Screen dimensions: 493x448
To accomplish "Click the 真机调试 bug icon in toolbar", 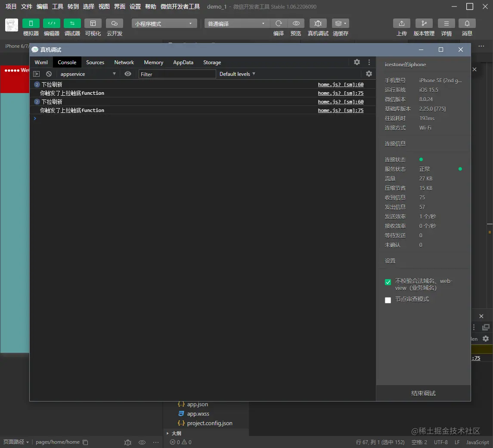I will point(318,23).
